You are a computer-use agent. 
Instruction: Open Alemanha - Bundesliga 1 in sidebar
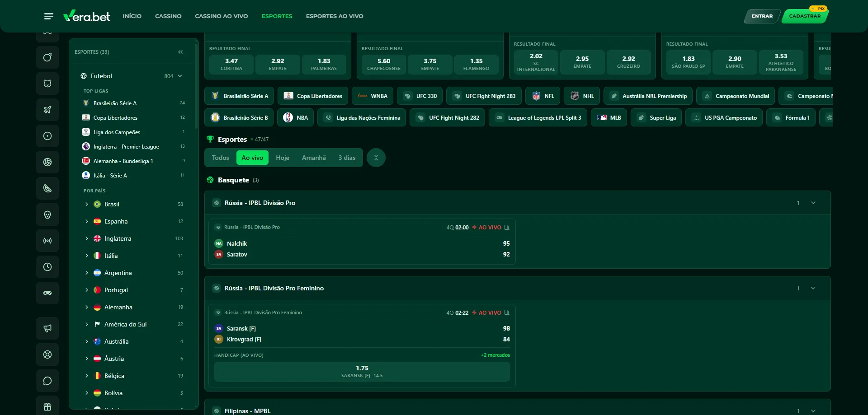click(133, 161)
